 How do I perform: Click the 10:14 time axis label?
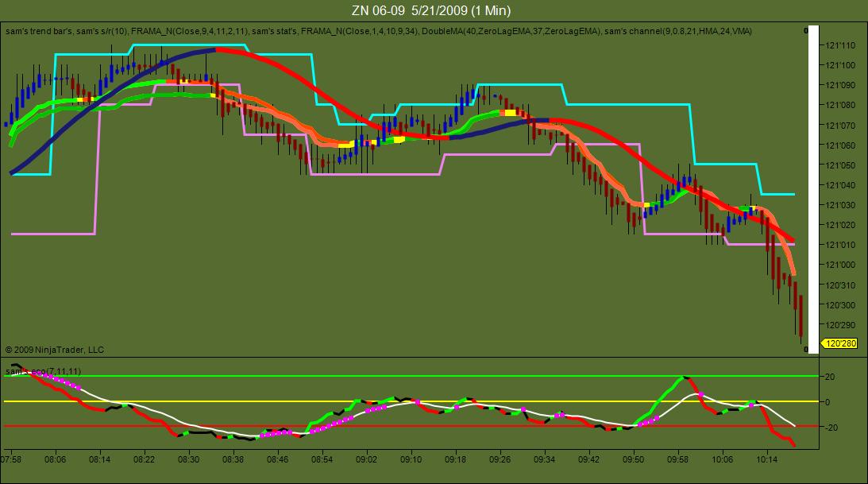[x=766, y=459]
